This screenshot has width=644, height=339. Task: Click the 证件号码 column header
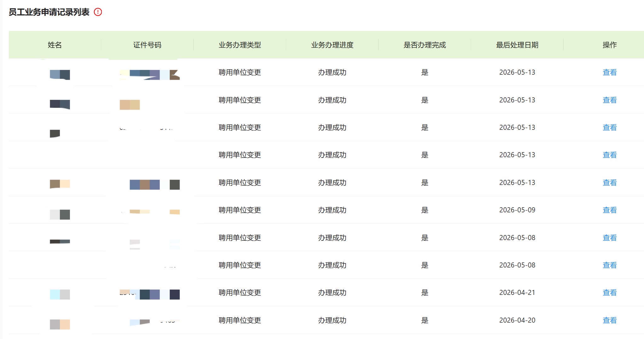coord(147,45)
